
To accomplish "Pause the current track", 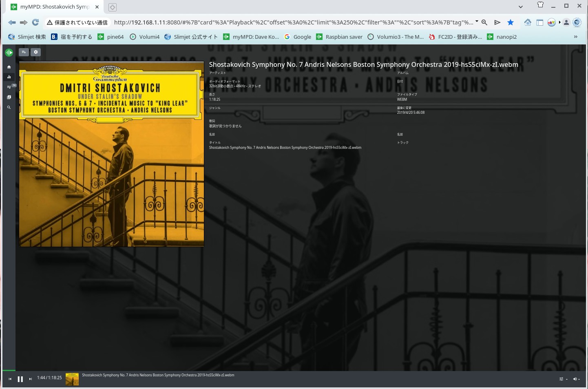I will (x=20, y=379).
